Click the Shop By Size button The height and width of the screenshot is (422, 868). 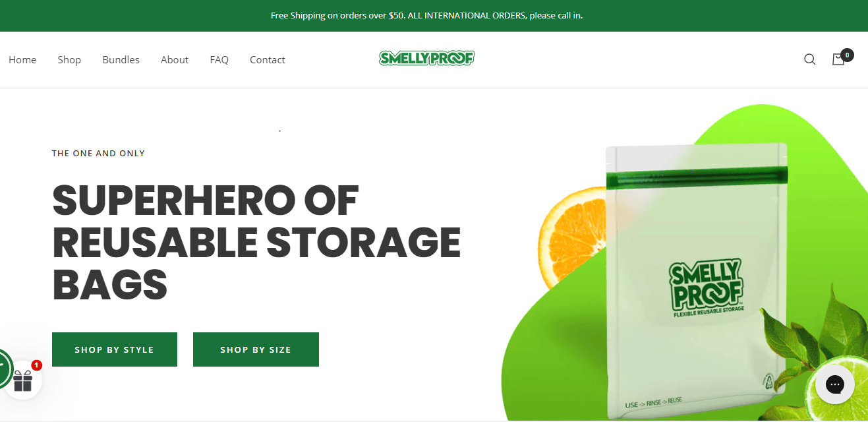(256, 349)
